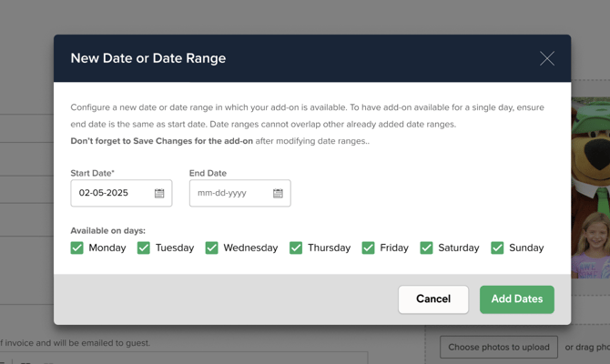Click the Wednesday label text
The image size is (610, 364).
[250, 248]
